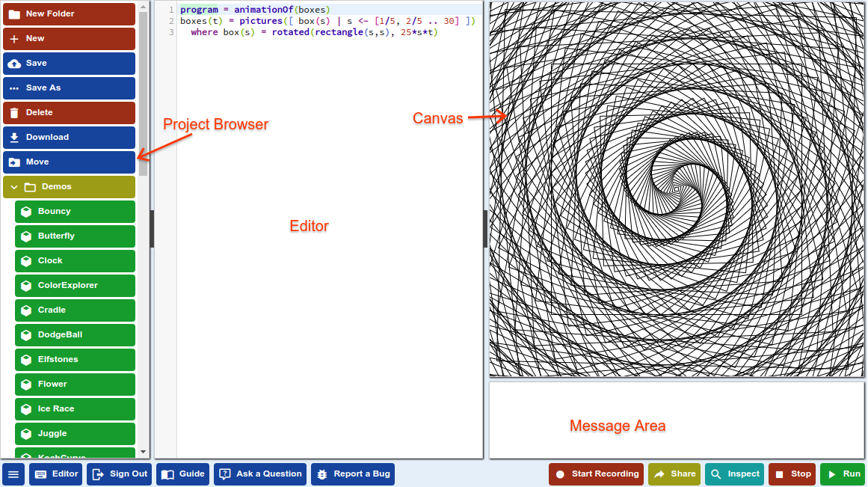Open the Guide
The height and width of the screenshot is (487, 868).
182,474
